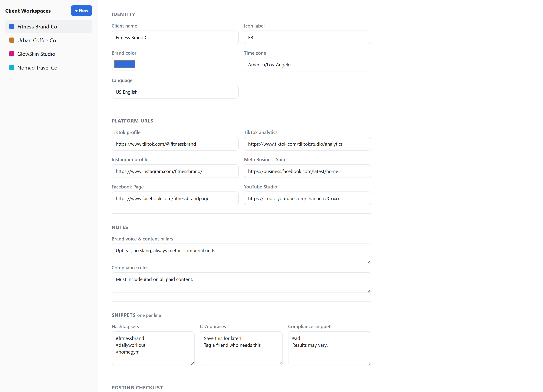Click the orange Urban Coffee Co color icon
The image size is (543, 392).
(12, 40)
